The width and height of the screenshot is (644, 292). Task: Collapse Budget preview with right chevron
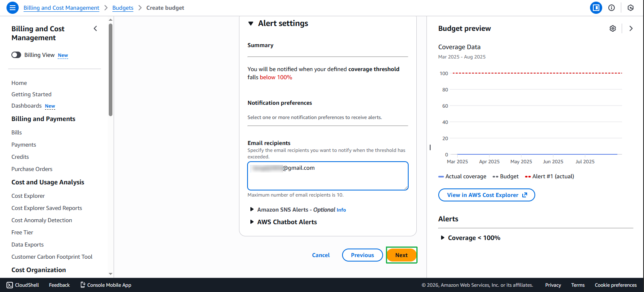[x=631, y=28]
